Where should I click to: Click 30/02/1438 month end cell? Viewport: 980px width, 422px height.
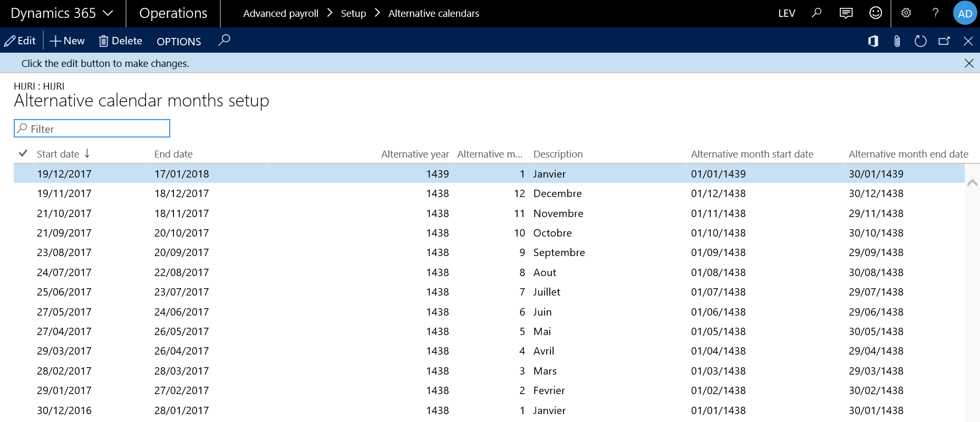click(876, 390)
